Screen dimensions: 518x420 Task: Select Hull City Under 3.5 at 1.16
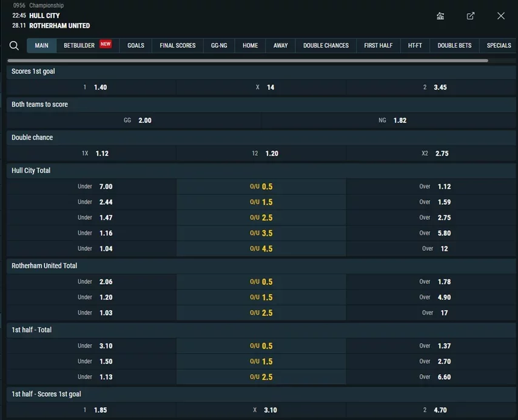(92, 233)
